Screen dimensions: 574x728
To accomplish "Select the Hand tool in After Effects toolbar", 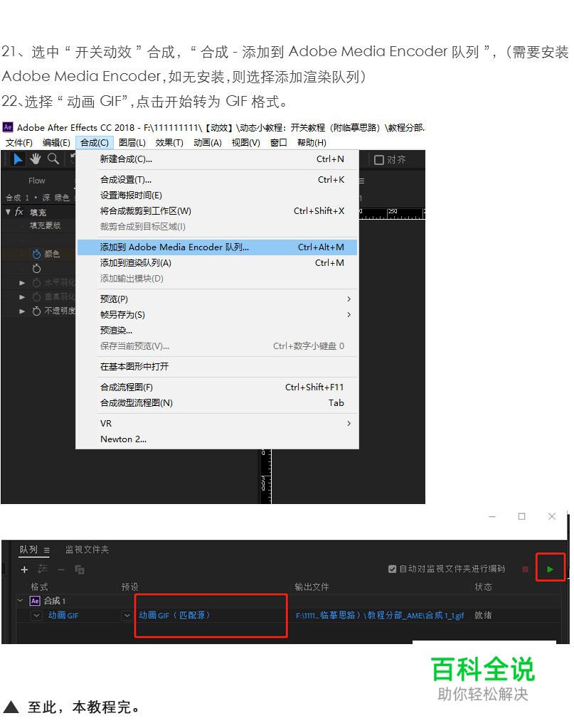I will pos(36,158).
